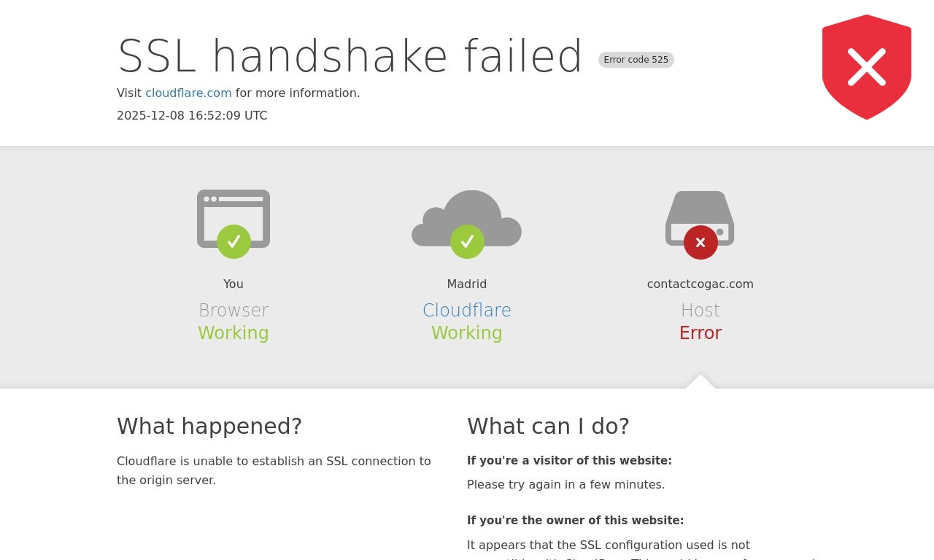The width and height of the screenshot is (934, 560).
Task: Click the SSL handshake failed heading
Action: [350, 56]
